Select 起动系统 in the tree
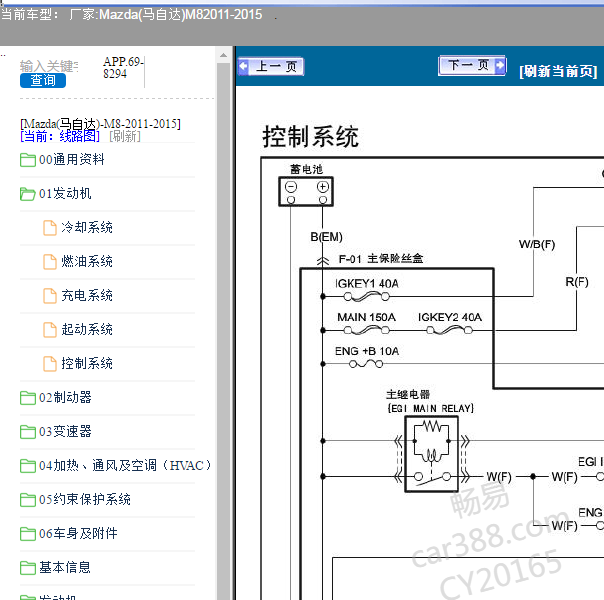The image size is (604, 600). click(87, 329)
